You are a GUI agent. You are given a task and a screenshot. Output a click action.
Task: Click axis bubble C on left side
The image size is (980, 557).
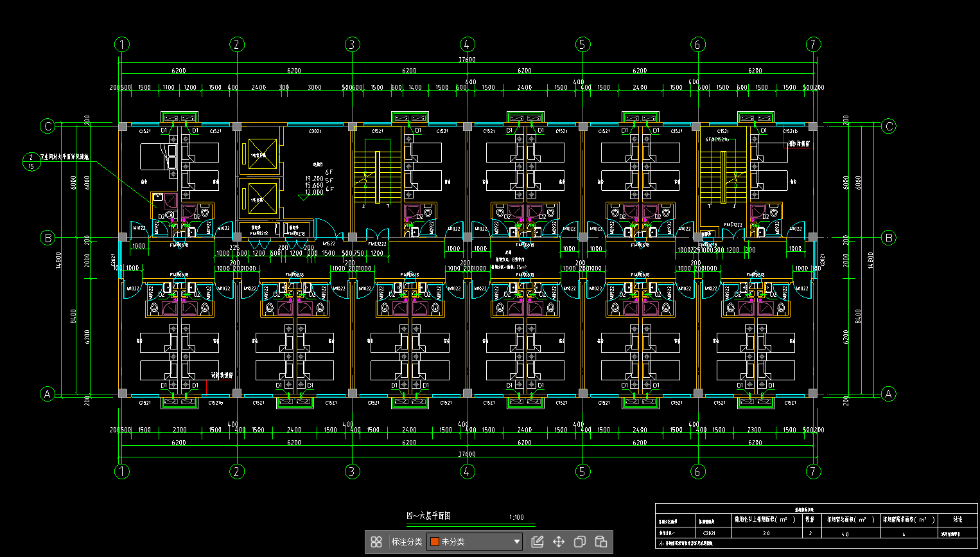48,126
